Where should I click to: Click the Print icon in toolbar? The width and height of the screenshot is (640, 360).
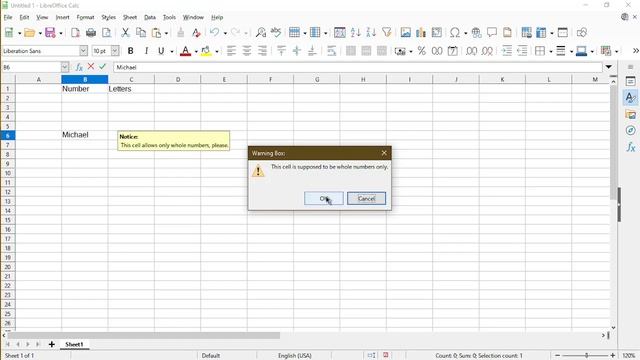click(91, 33)
